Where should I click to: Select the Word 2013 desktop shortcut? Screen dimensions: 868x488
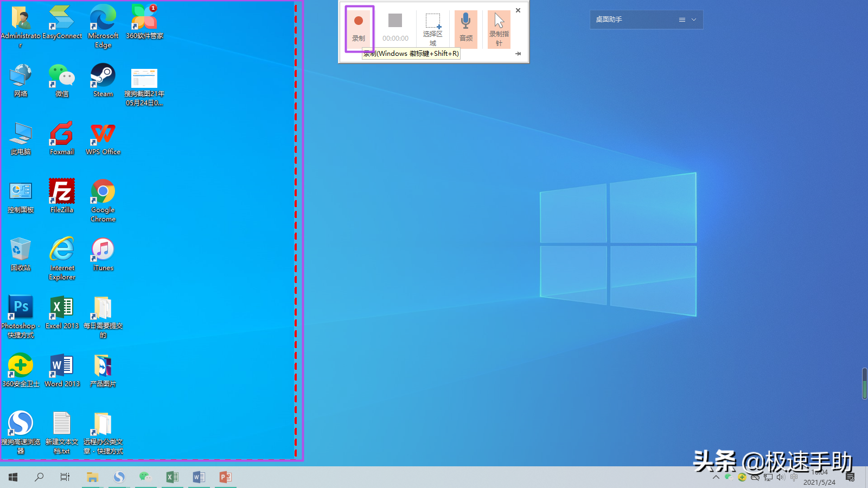click(62, 370)
